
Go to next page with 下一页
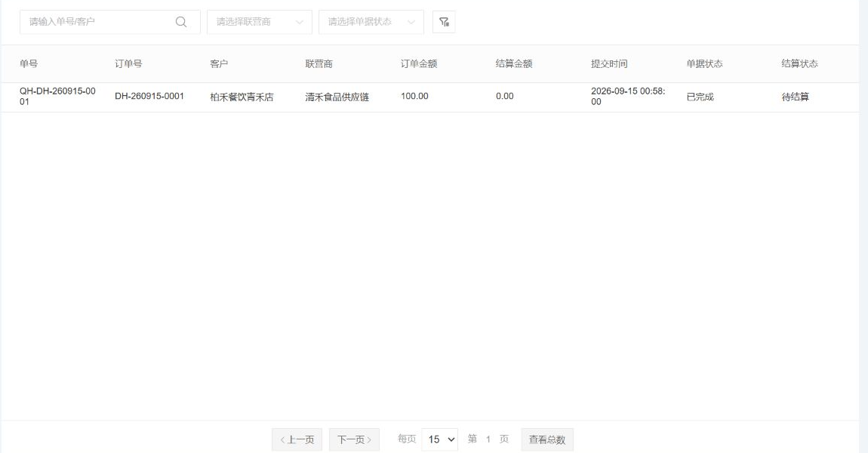coord(354,439)
